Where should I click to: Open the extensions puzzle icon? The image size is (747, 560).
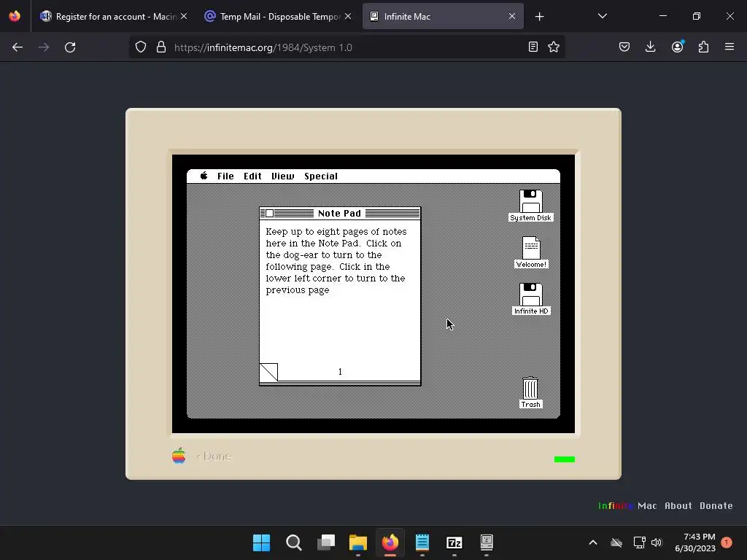click(x=703, y=47)
